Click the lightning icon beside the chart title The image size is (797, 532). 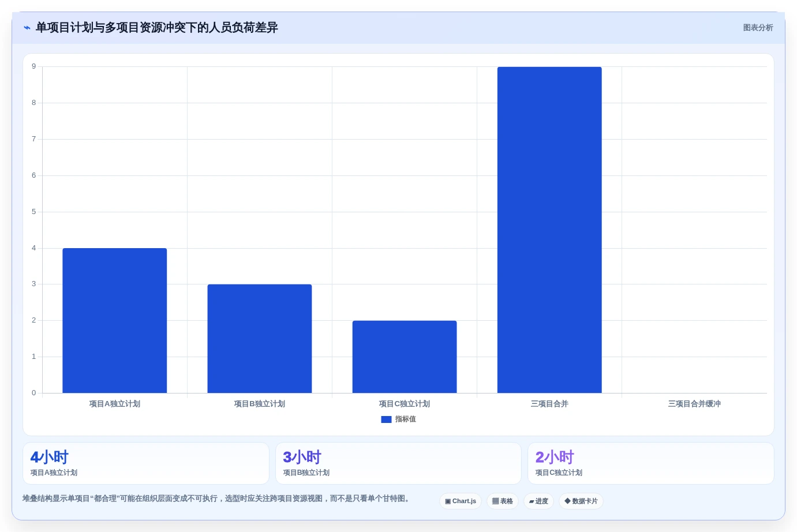pyautogui.click(x=27, y=28)
